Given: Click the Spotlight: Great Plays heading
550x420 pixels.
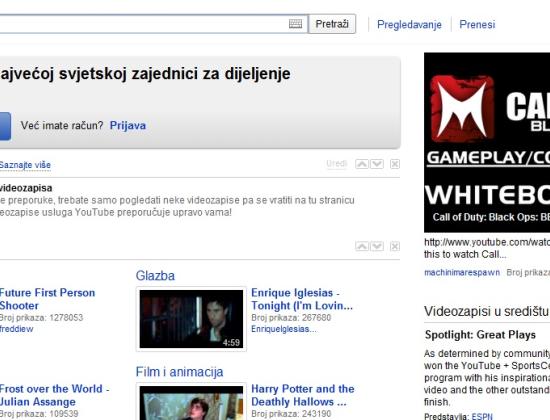Looking at the screenshot, I should 480,335.
